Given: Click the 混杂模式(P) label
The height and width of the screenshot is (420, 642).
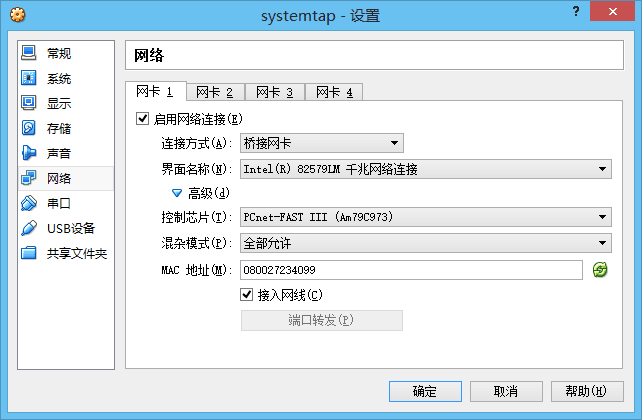Looking at the screenshot, I should click(197, 243).
